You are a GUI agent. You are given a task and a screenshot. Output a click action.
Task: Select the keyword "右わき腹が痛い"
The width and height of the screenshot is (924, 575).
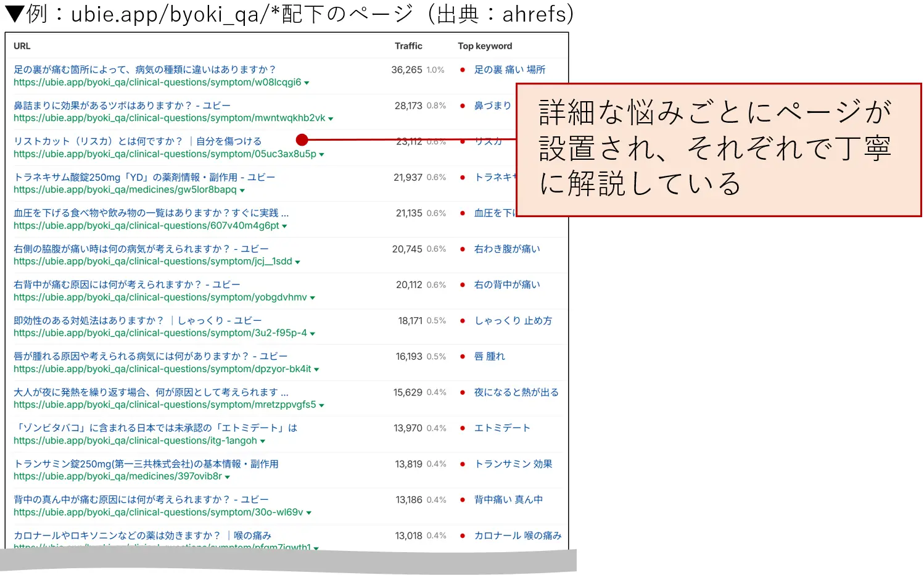coord(506,249)
